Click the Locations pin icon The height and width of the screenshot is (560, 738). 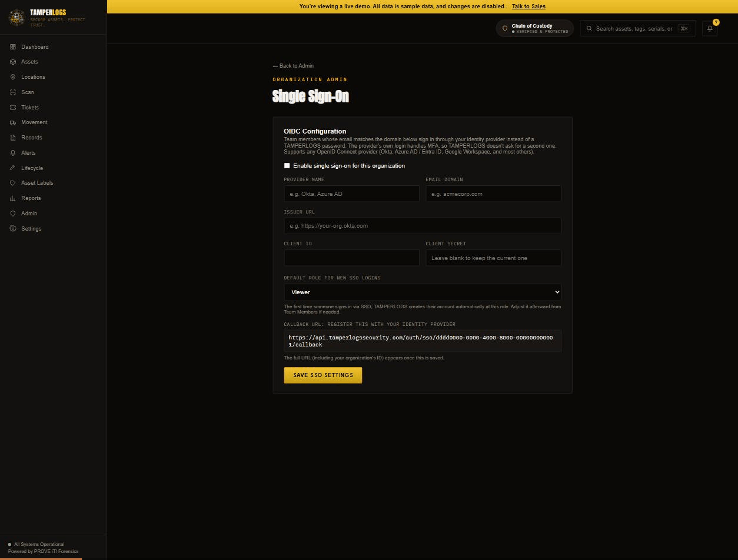13,77
